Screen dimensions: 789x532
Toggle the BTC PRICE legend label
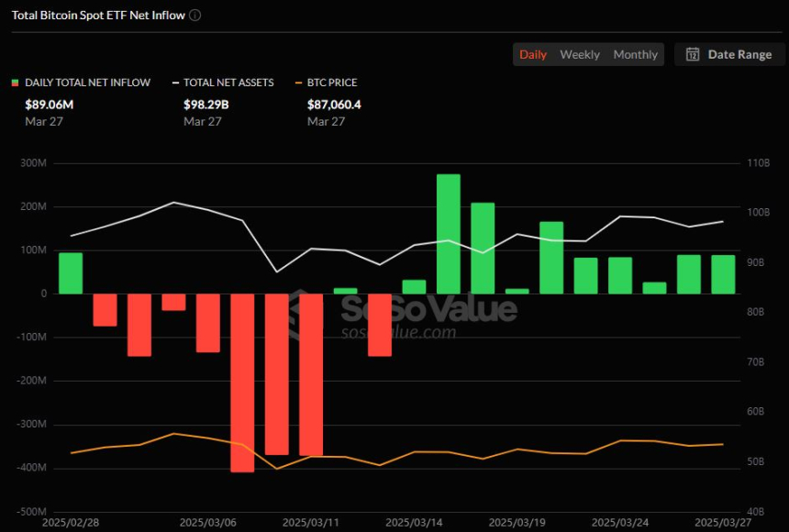pos(332,83)
